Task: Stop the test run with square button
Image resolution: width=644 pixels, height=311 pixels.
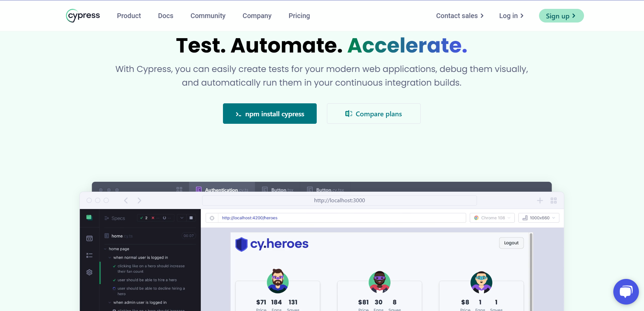Action: click(x=191, y=218)
